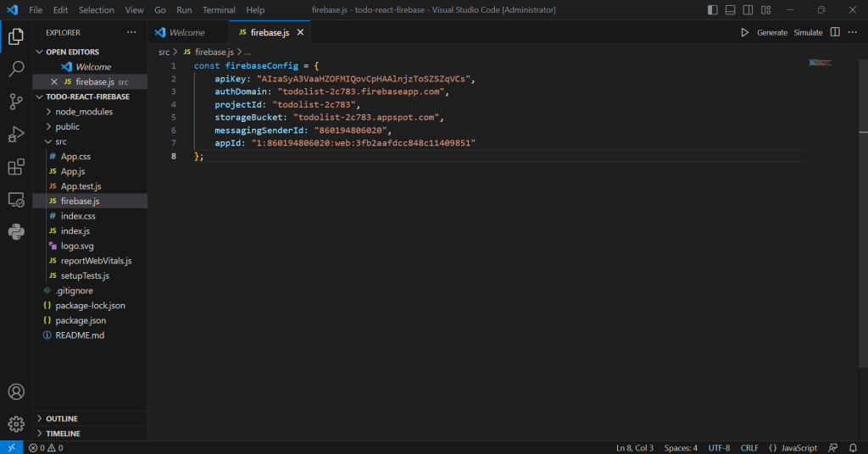868x454 pixels.
Task: Open the File menu
Action: [x=36, y=10]
